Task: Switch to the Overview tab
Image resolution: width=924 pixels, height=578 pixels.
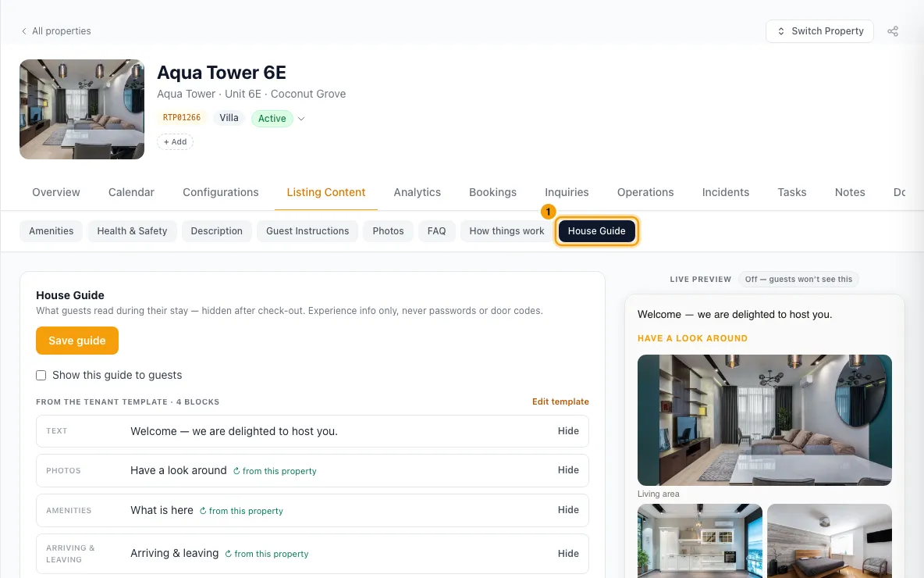Action: pos(56,192)
